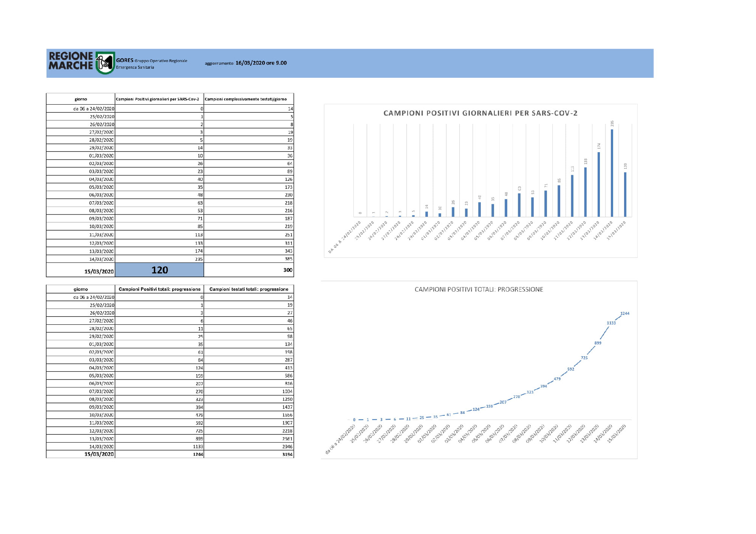
Task: Click the last bar labeled 120 in the bar chart
Action: pos(625,194)
